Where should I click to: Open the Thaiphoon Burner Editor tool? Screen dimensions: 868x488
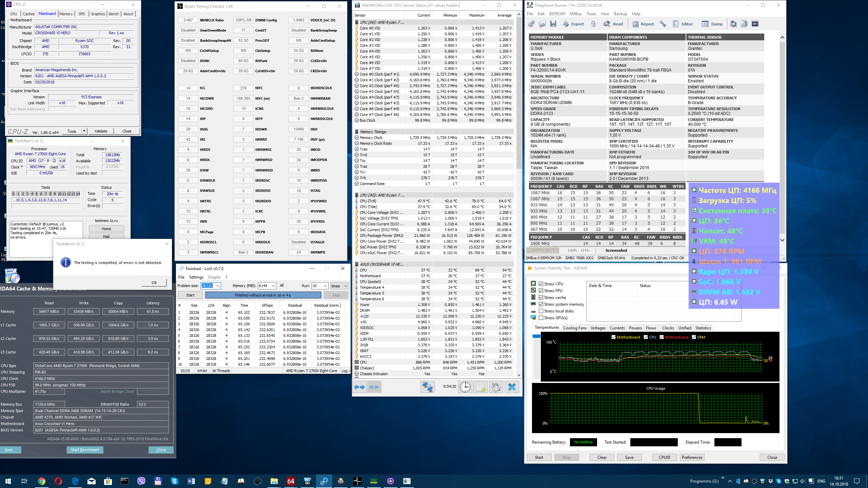click(683, 24)
